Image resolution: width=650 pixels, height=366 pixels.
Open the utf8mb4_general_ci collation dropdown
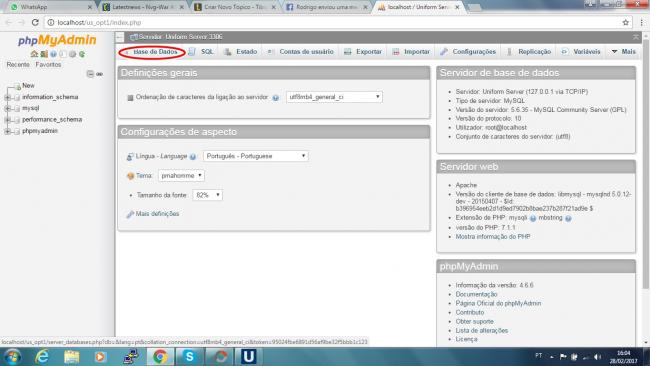click(334, 97)
